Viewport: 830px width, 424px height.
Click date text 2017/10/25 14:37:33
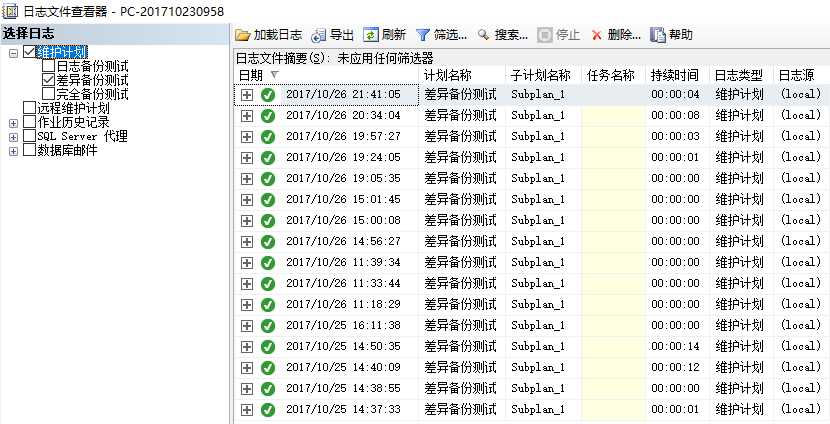click(x=344, y=409)
